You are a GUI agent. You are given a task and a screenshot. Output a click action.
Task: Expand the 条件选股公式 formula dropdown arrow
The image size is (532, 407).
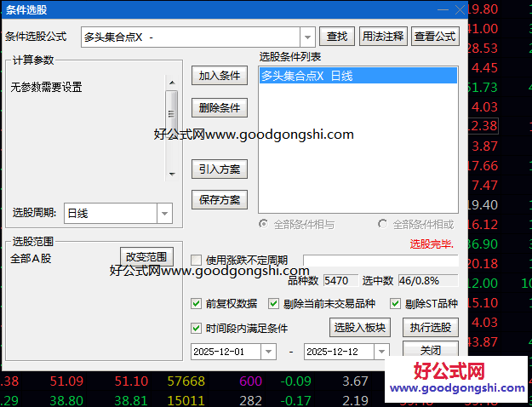point(307,37)
